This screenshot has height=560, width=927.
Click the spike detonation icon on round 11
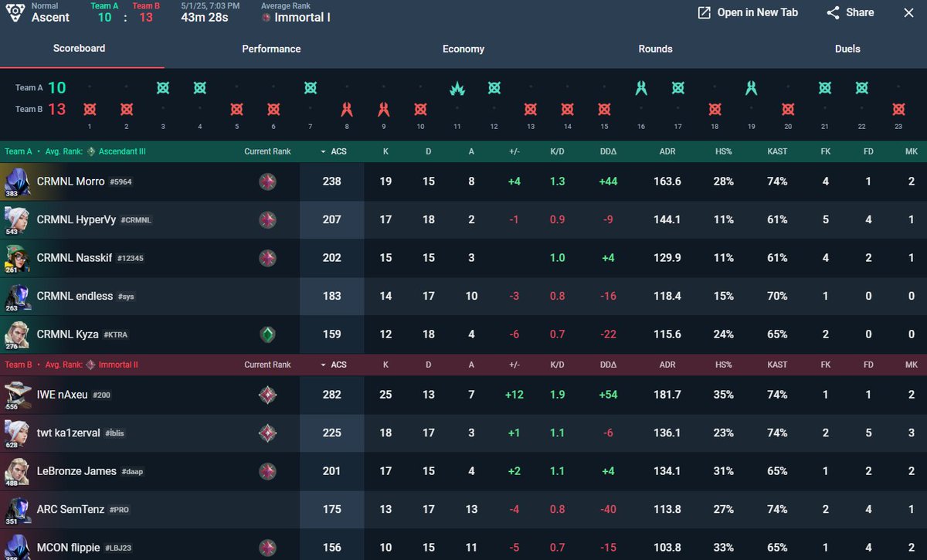457,89
